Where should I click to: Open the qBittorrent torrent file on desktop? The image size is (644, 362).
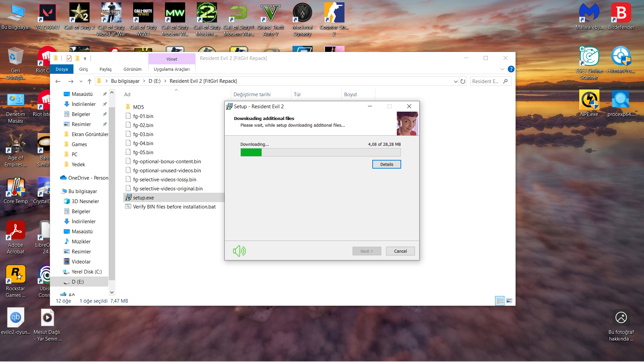coord(15,321)
